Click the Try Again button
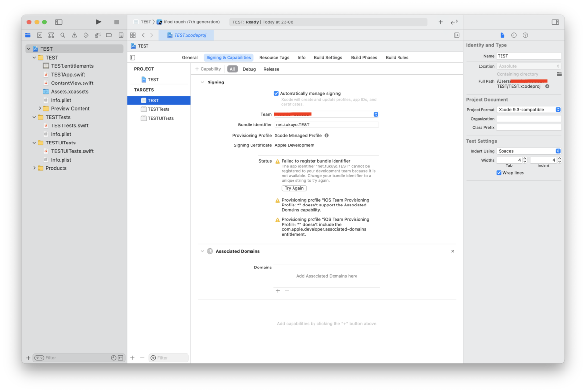This screenshot has width=586, height=392. click(294, 188)
